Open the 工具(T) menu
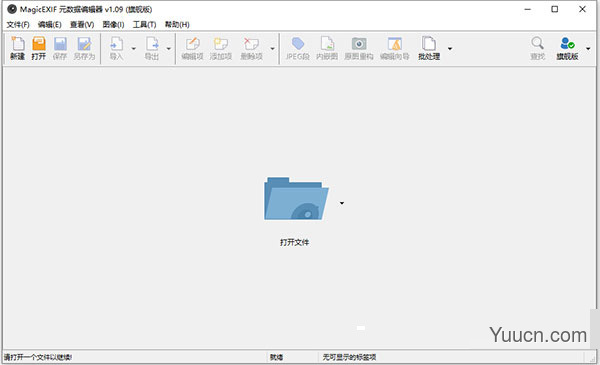 [144, 24]
